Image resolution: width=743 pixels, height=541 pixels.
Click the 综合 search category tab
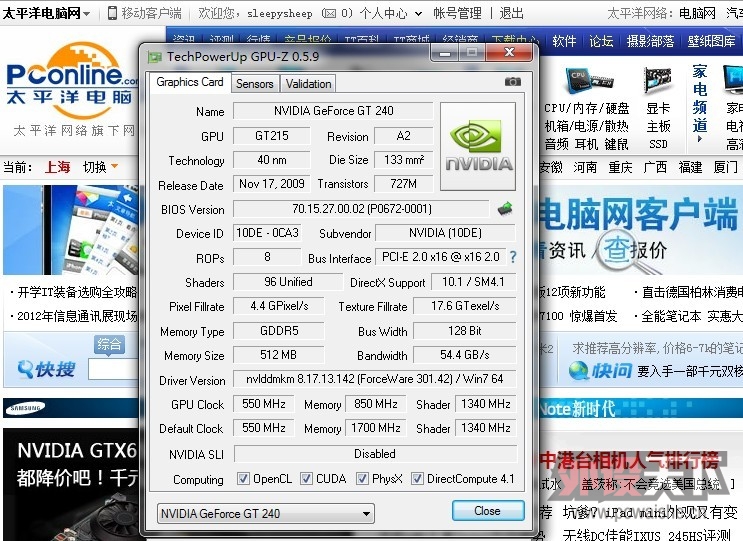[109, 344]
